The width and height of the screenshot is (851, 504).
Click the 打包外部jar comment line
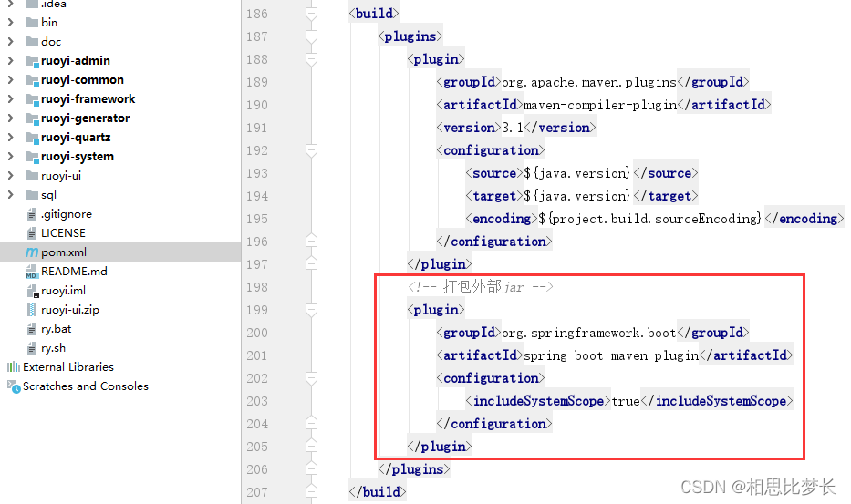point(481,286)
